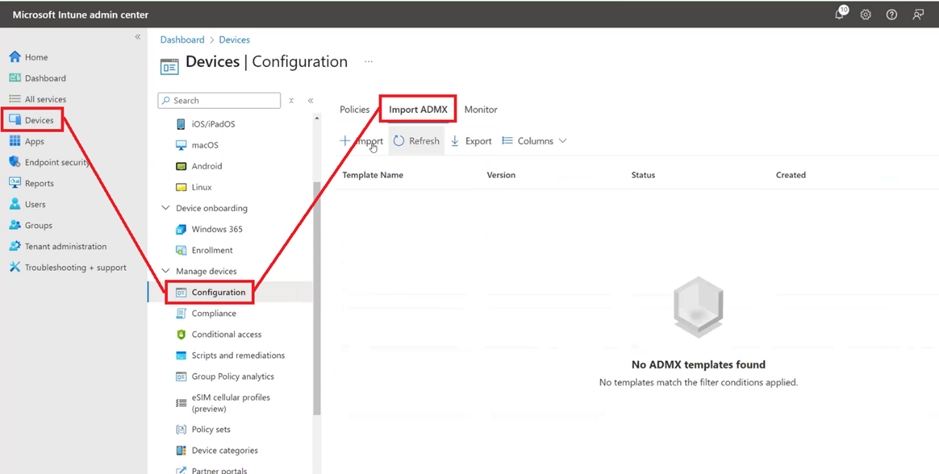This screenshot has height=474, width=939.
Task: Click the feedback person icon
Action: (x=918, y=15)
